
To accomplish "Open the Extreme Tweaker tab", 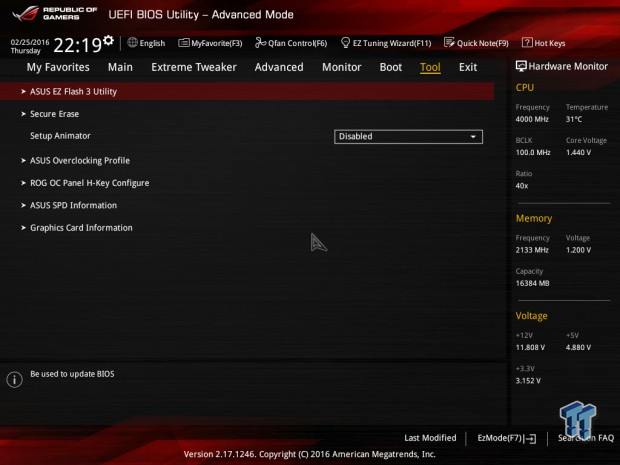I will click(194, 67).
